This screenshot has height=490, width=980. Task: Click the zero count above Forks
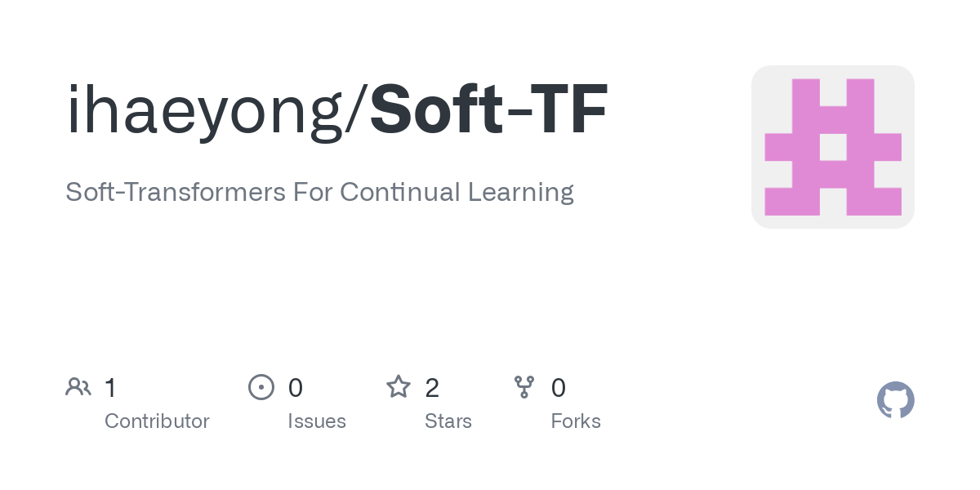[559, 387]
